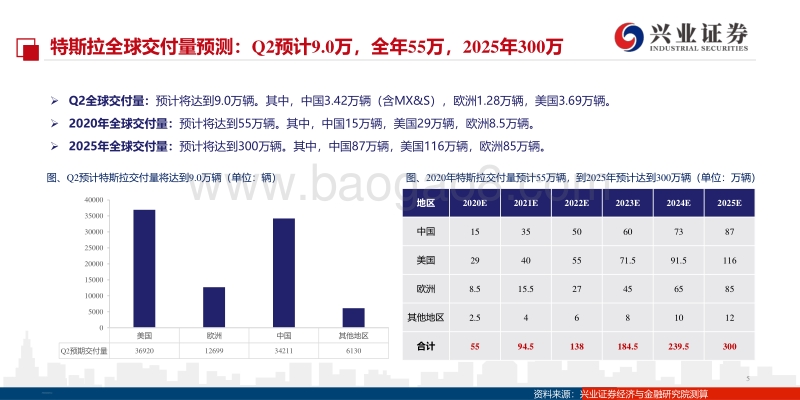Click the 中国 row label in the forecast table

pyautogui.click(x=426, y=232)
